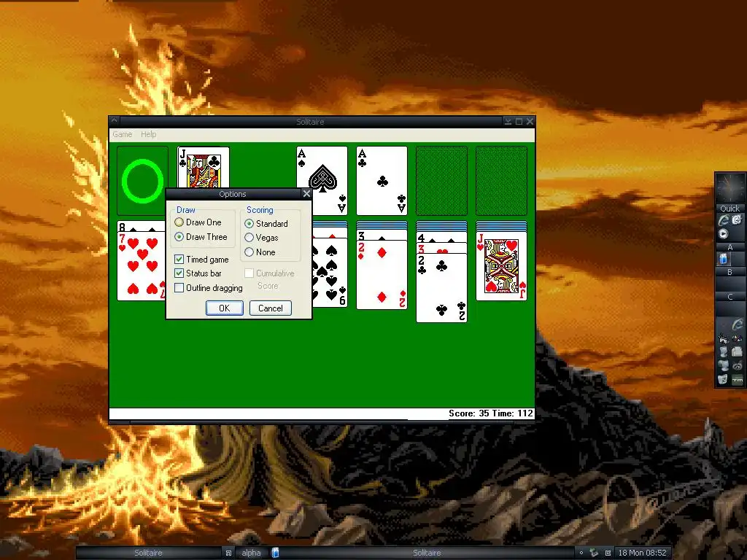Open Outlook Express icon in Quick panel
Screen dimensions: 747x560
pos(737,219)
